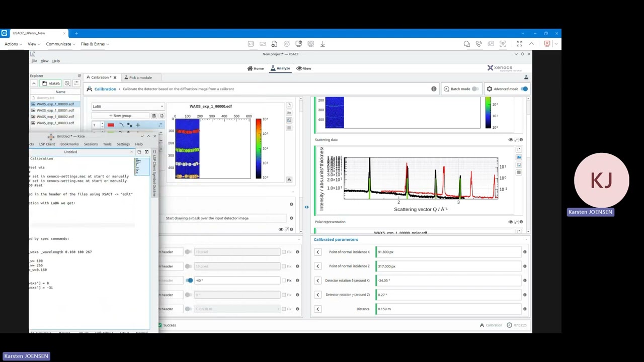The image size is (644, 362).
Task: Click the expand icon in Scattering data header
Action: (516, 140)
